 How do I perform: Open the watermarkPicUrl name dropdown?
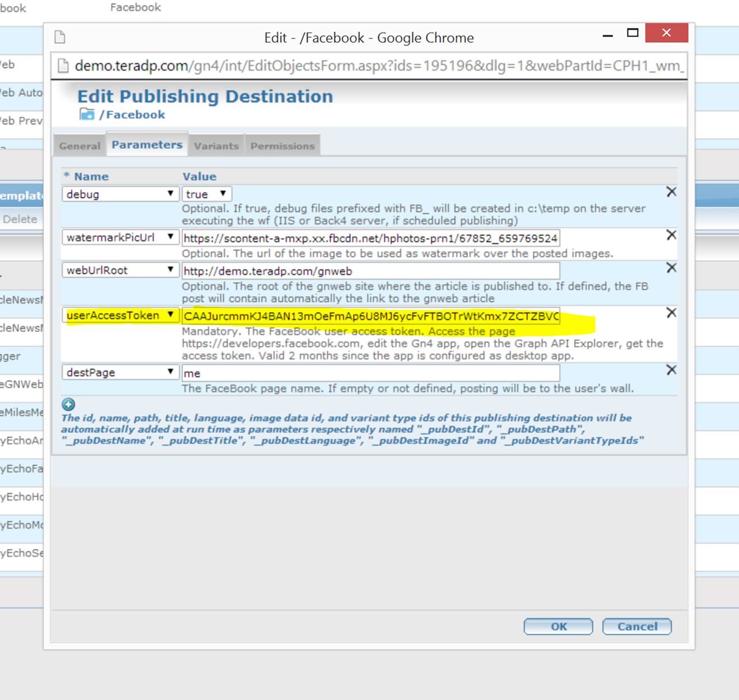[x=120, y=237]
